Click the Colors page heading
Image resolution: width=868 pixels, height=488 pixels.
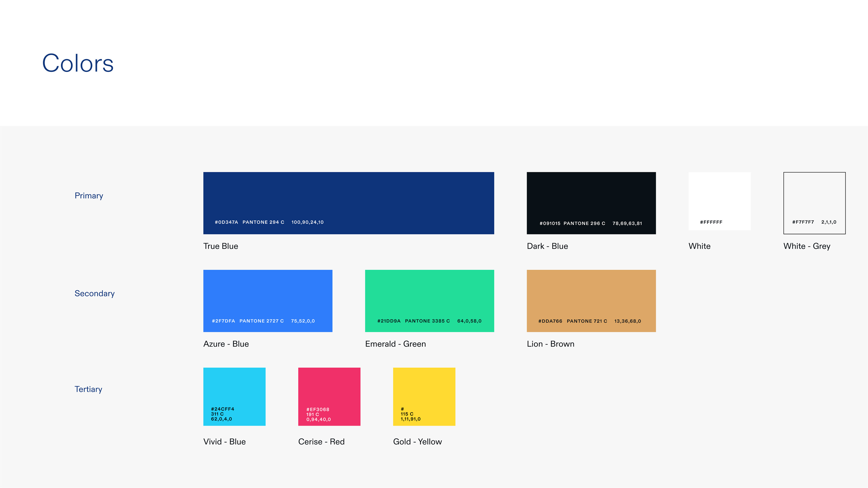(78, 63)
